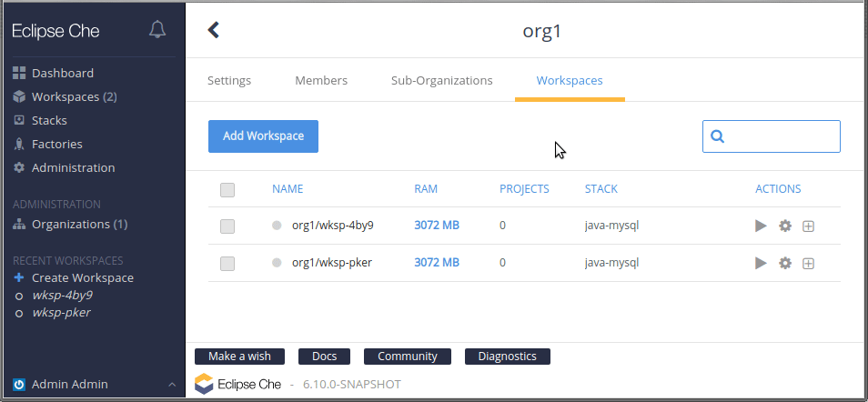868x402 pixels.
Task: Go back using the left chevron arrow
Action: (x=213, y=30)
